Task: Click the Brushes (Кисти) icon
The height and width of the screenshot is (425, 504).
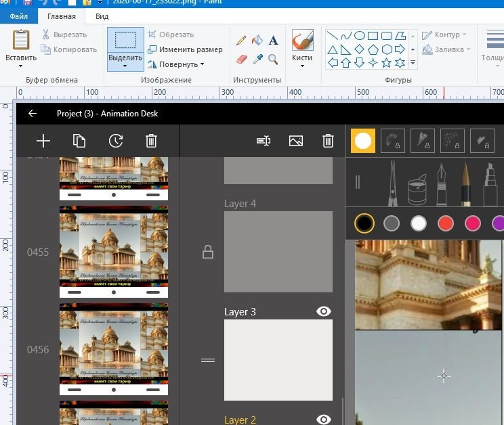Action: [302, 40]
